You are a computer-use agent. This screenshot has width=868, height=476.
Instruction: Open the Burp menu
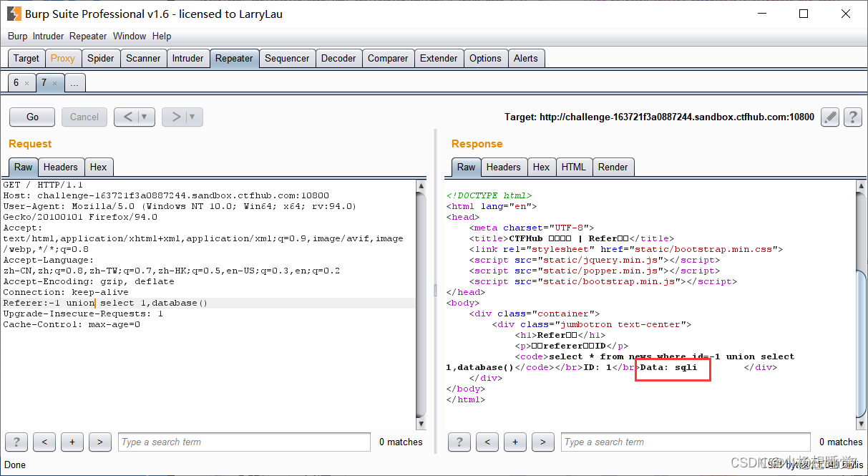click(x=17, y=36)
